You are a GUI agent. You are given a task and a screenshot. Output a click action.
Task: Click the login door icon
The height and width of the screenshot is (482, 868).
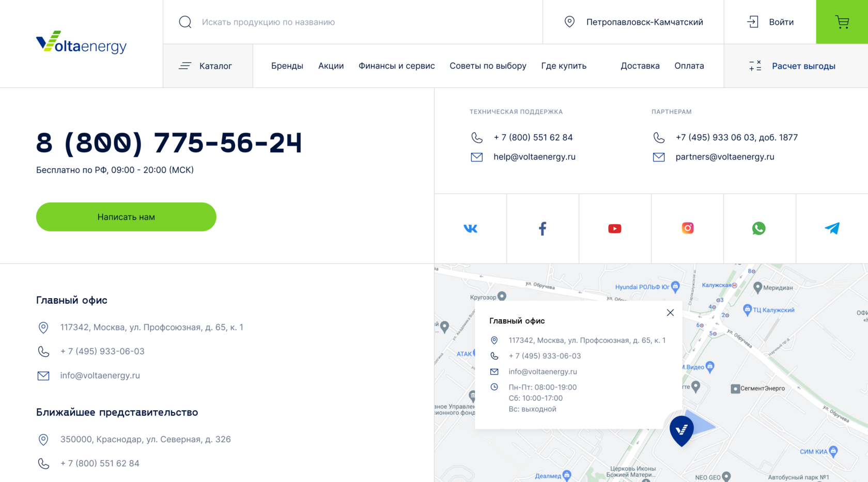point(753,22)
